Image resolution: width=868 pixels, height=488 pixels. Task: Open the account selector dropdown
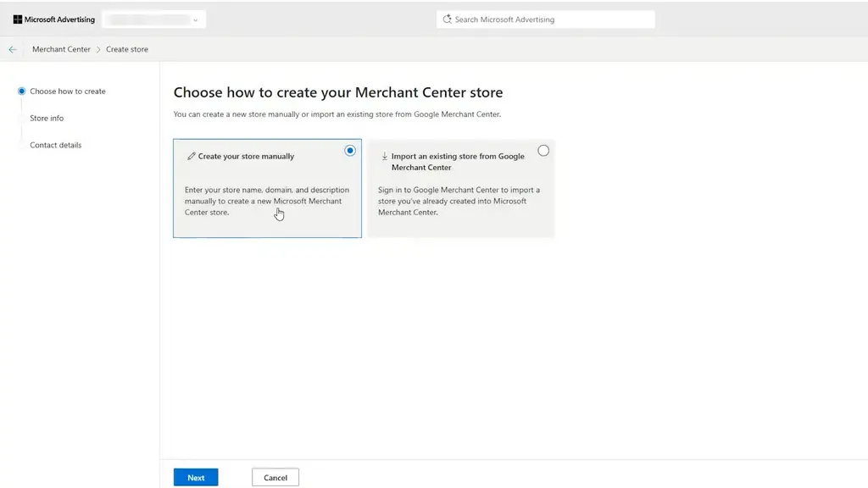pyautogui.click(x=154, y=19)
